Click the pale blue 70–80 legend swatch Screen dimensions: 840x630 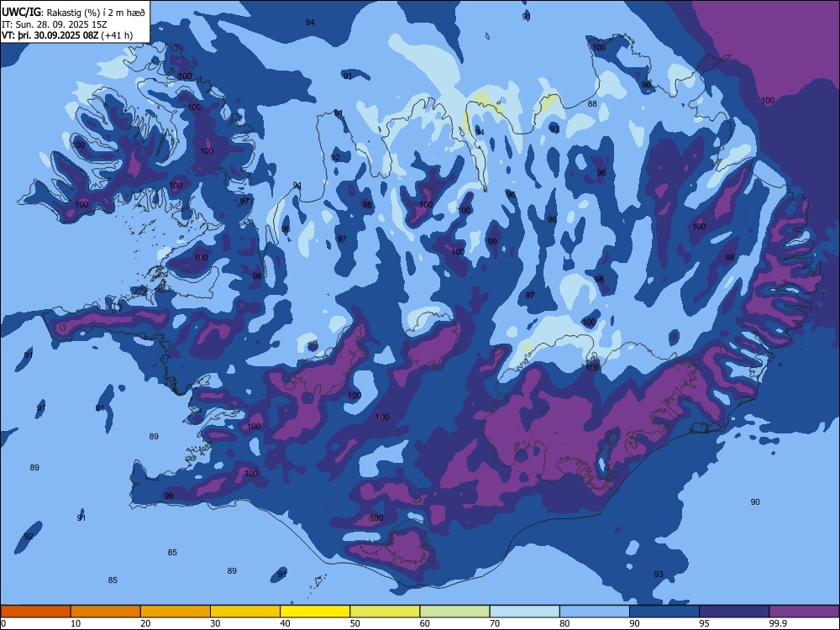(524, 612)
